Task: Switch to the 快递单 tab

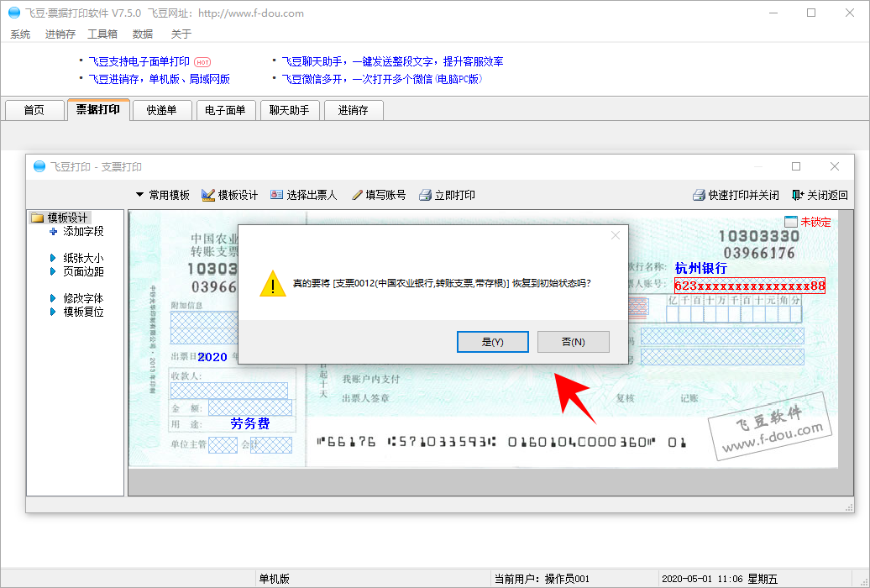Action: click(161, 110)
